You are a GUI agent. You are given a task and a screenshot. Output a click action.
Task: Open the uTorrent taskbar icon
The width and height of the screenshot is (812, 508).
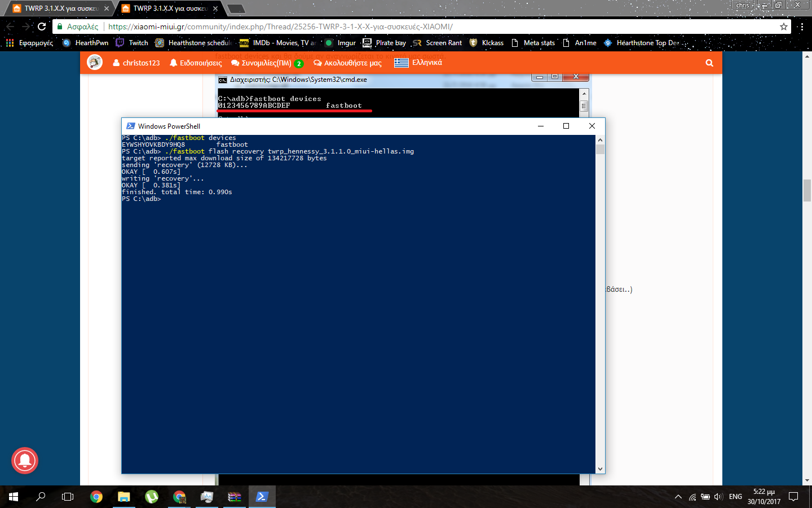tap(152, 497)
